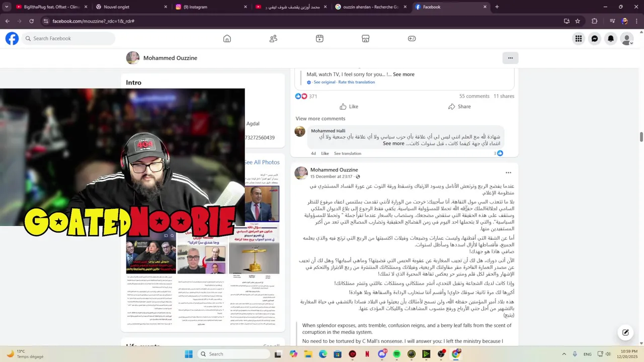Screen dimensions: 644x362
Task: Switch to the Nouvel onglet tab
Action: click(131, 7)
